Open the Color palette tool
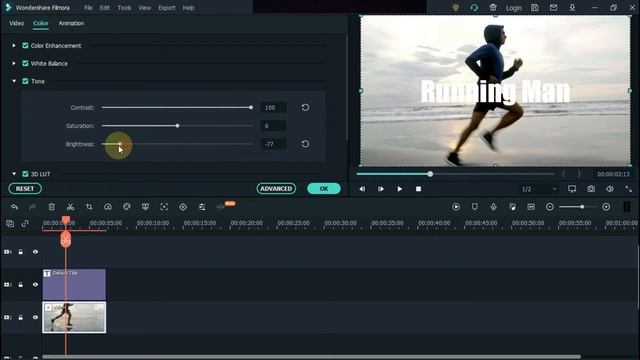640x360 pixels. (127, 207)
